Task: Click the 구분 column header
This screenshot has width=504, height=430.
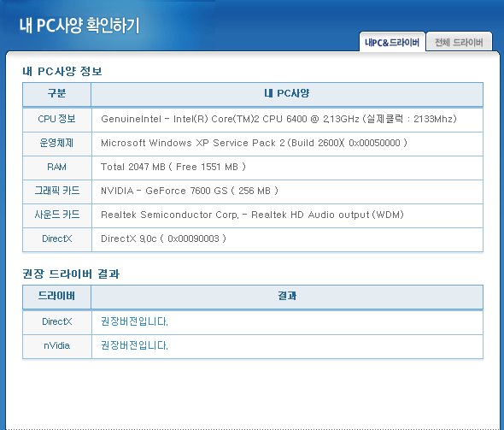Action: (56, 93)
